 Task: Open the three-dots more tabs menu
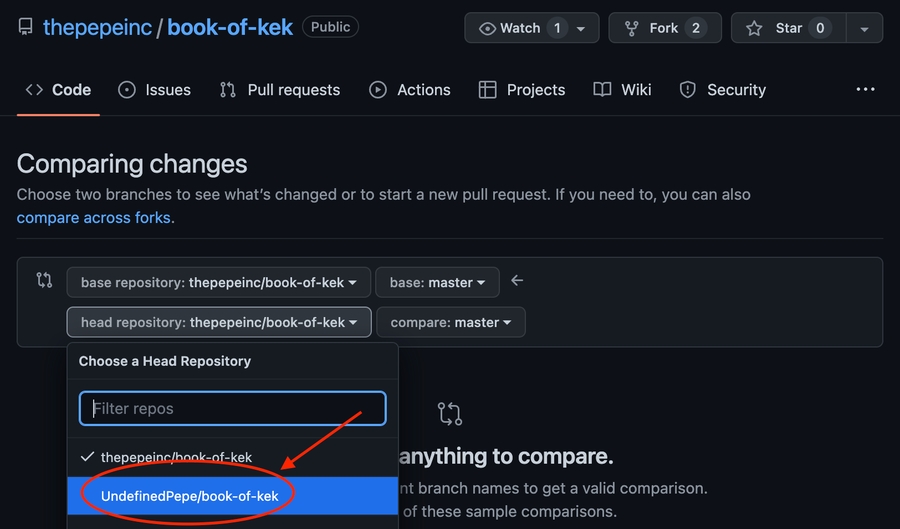pos(866,90)
